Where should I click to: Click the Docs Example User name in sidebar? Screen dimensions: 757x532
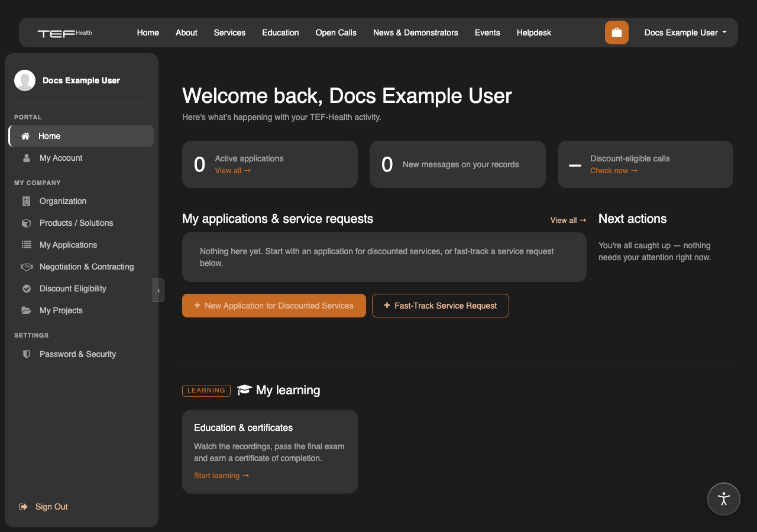81,80
